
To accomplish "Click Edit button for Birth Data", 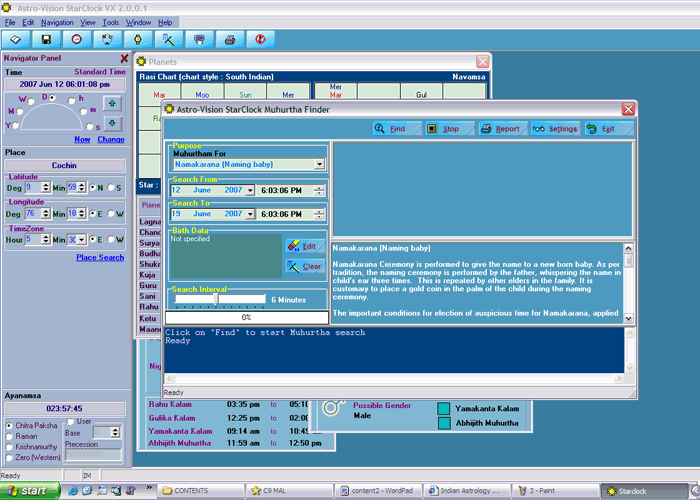I will pyautogui.click(x=305, y=246).
